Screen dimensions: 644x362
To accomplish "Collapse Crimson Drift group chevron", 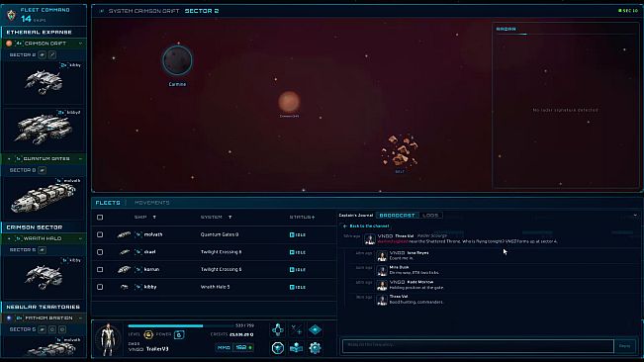I will click(x=80, y=44).
